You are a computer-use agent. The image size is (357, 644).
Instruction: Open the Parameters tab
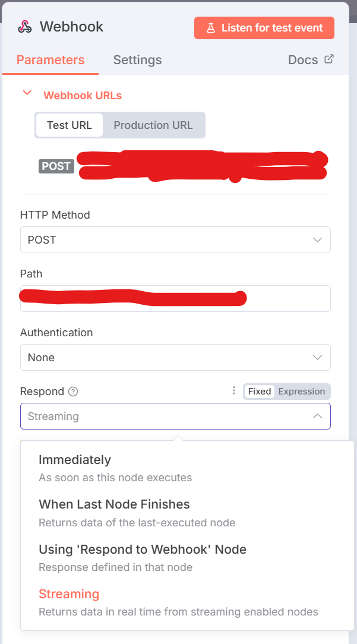click(x=50, y=60)
